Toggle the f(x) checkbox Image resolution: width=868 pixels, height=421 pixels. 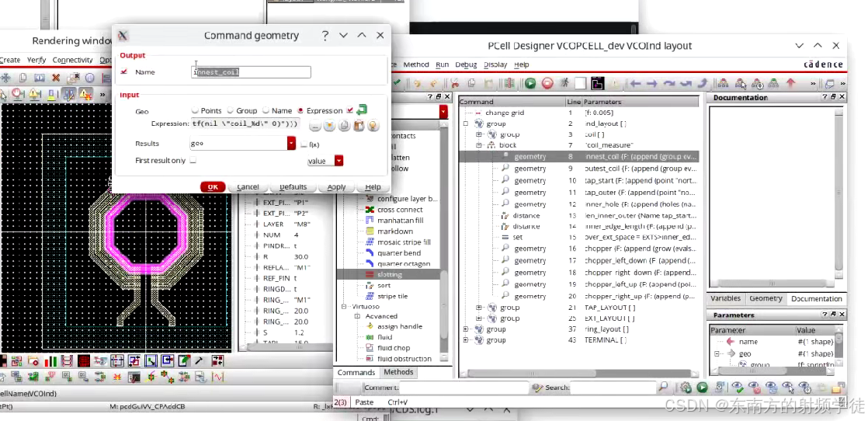(x=304, y=144)
